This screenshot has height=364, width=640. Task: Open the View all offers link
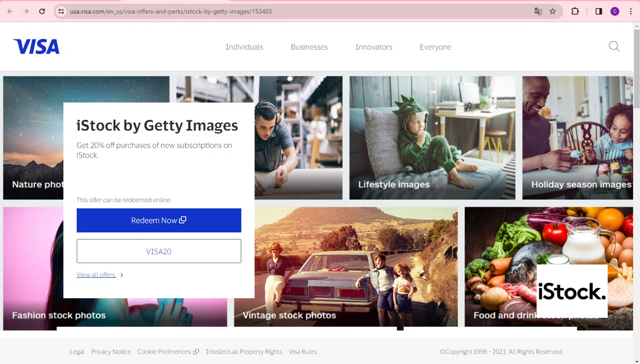pyautogui.click(x=96, y=275)
